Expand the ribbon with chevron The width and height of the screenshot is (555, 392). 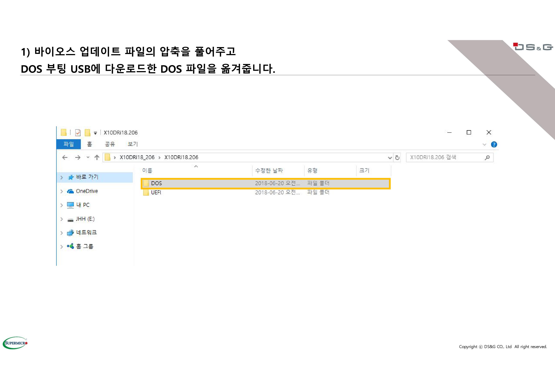(x=484, y=144)
